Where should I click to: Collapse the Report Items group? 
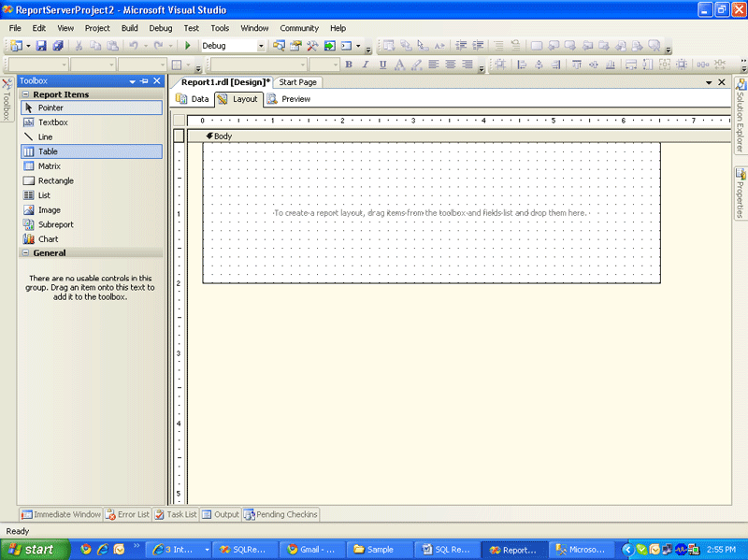pos(26,94)
